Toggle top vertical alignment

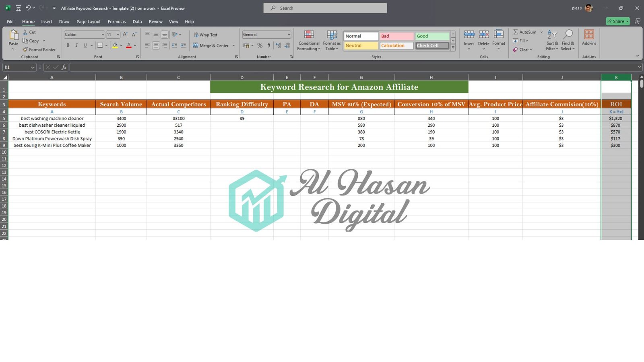(147, 35)
